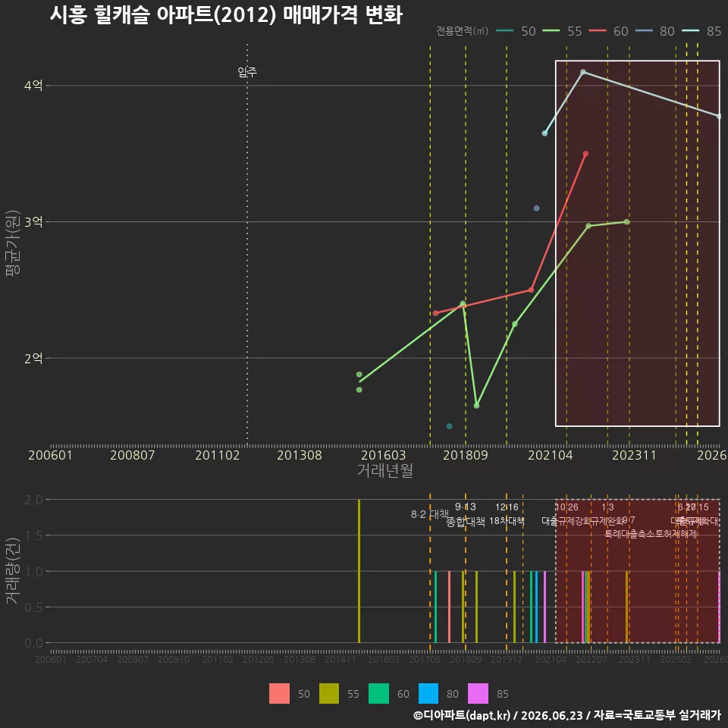Click the lowest 55㎡ dip point near 1.65억
728x728 pixels.
click(476, 406)
